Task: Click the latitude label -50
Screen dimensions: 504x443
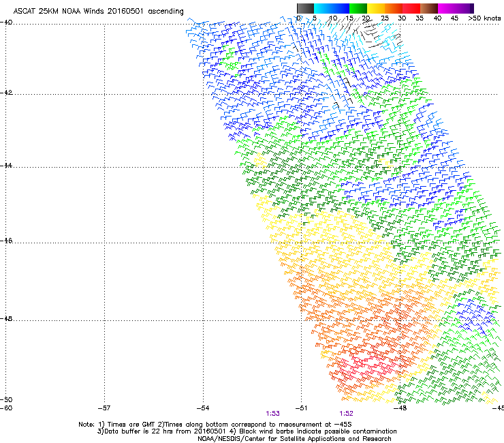Action: click(7, 399)
